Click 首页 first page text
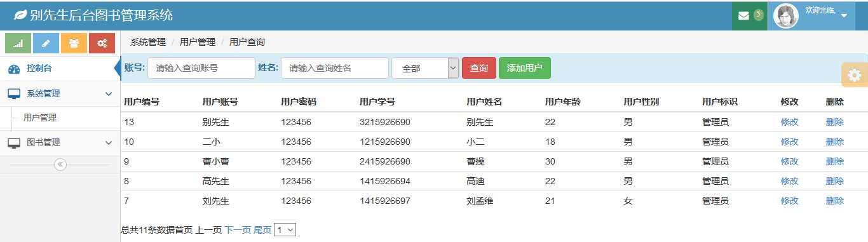 (184, 230)
